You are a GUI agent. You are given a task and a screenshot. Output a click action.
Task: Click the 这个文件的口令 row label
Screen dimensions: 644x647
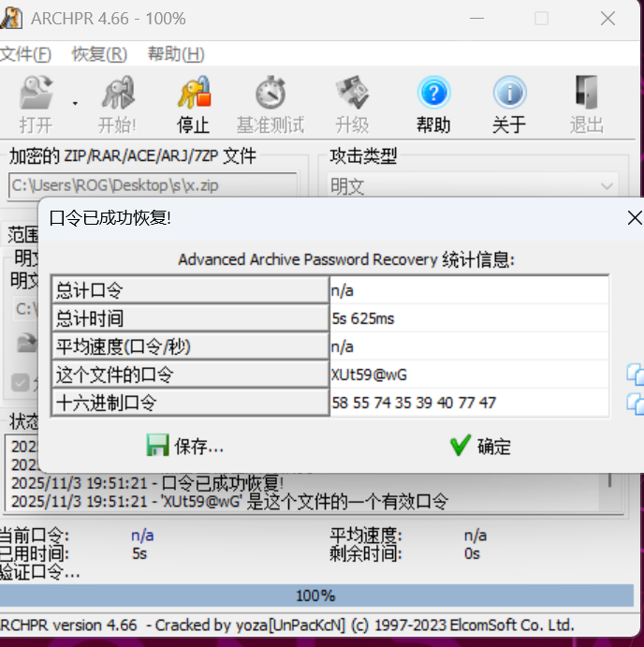coord(190,375)
